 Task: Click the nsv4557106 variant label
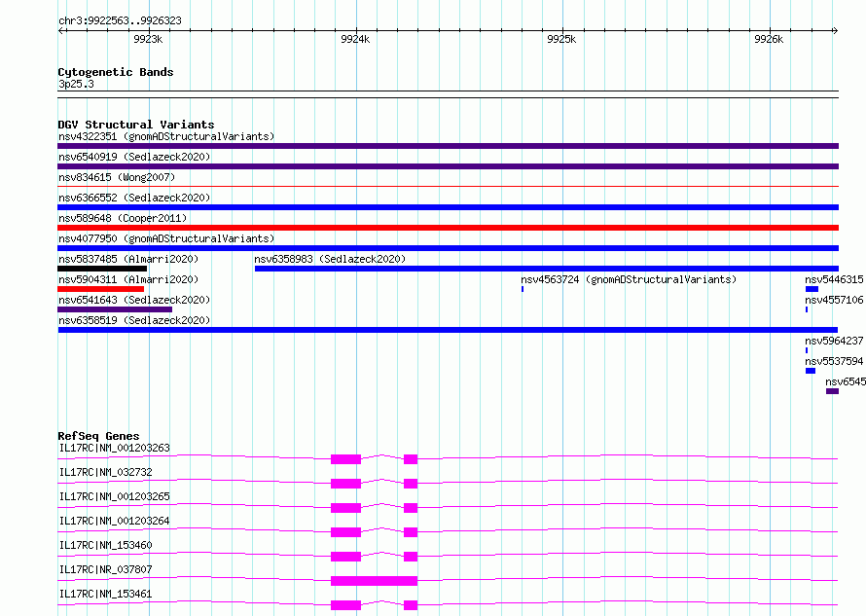coord(834,300)
